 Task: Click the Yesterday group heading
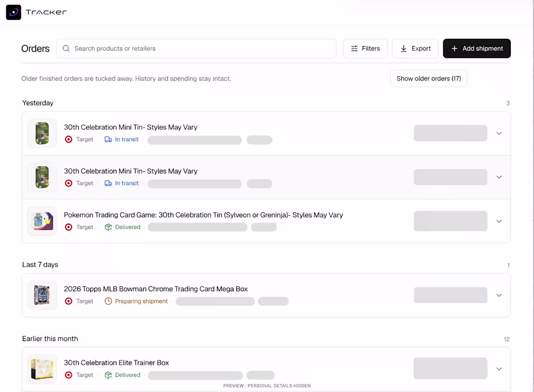coord(38,103)
